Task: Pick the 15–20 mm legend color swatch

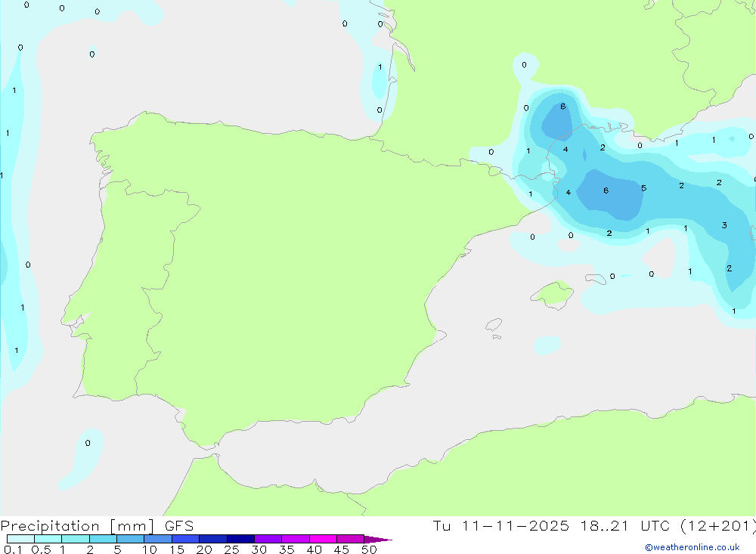Action: coord(186,539)
